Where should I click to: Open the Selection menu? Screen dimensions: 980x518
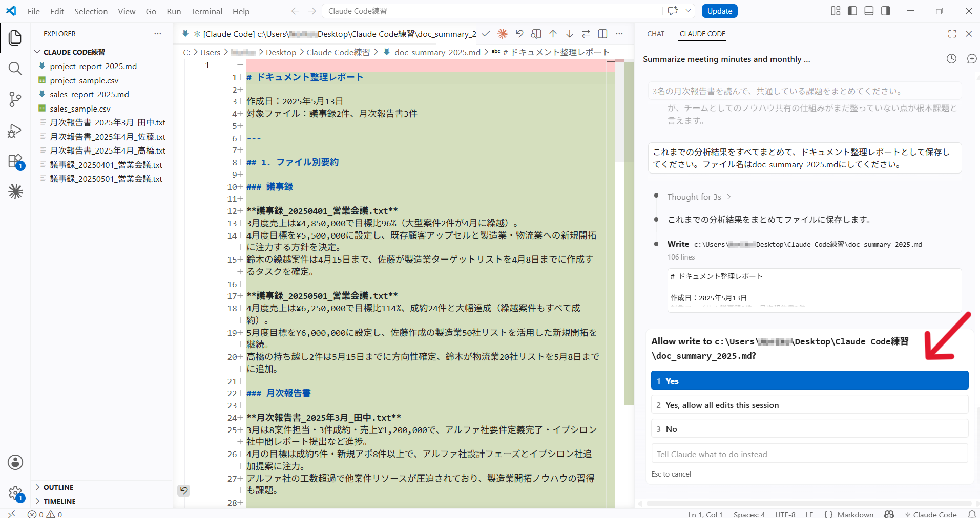tap(91, 11)
